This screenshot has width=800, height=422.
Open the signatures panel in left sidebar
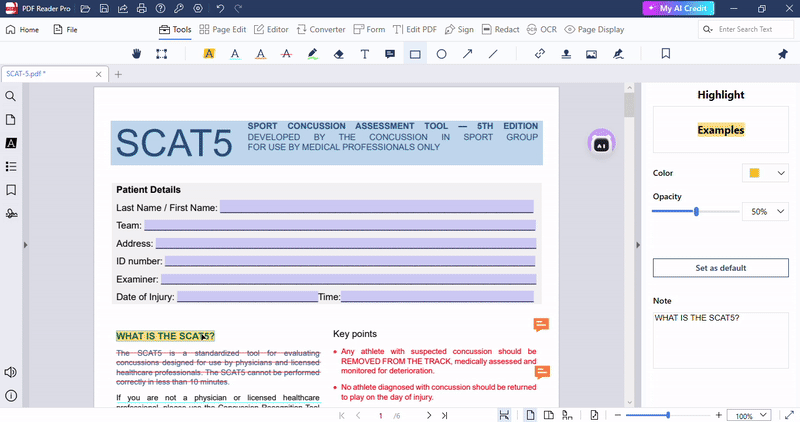point(11,213)
